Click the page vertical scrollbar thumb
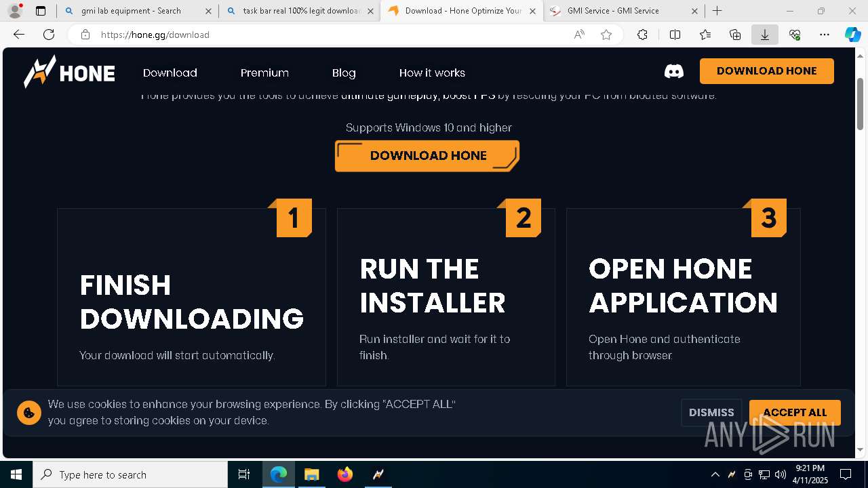 pos(861,103)
